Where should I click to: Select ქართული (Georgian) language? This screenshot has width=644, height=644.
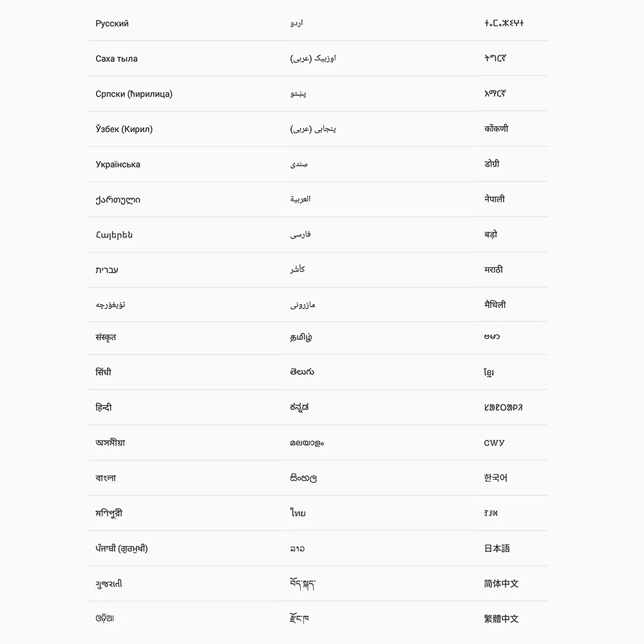tap(118, 200)
